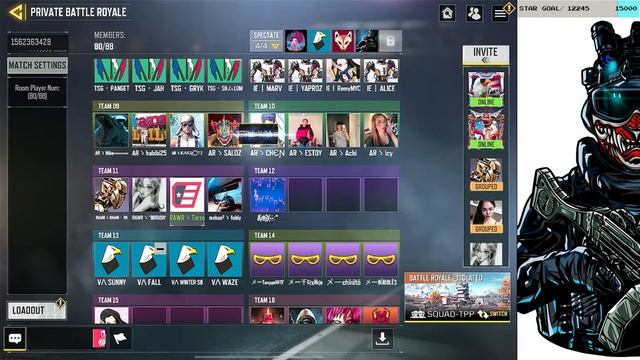Click the Members 80/88 counter
The image size is (640, 360).
pyautogui.click(x=109, y=41)
